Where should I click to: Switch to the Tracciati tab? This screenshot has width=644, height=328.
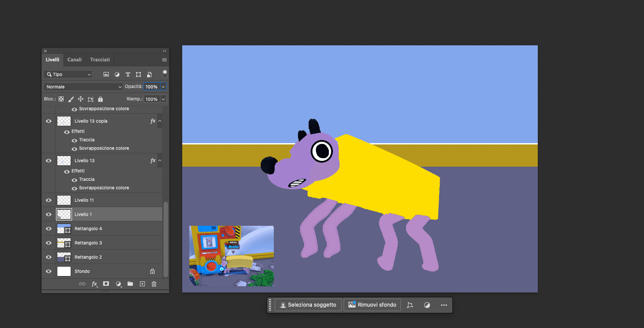tap(100, 60)
